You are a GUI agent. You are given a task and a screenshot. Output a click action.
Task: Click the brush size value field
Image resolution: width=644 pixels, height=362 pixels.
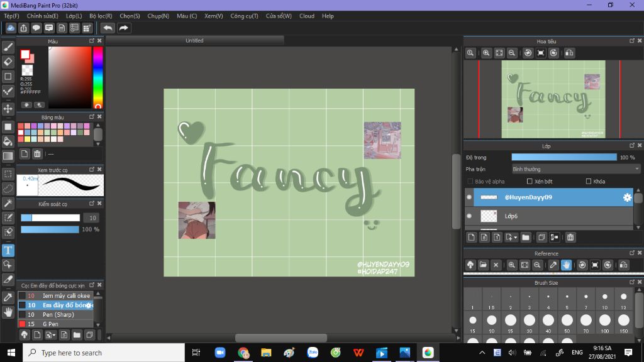pos(92,218)
